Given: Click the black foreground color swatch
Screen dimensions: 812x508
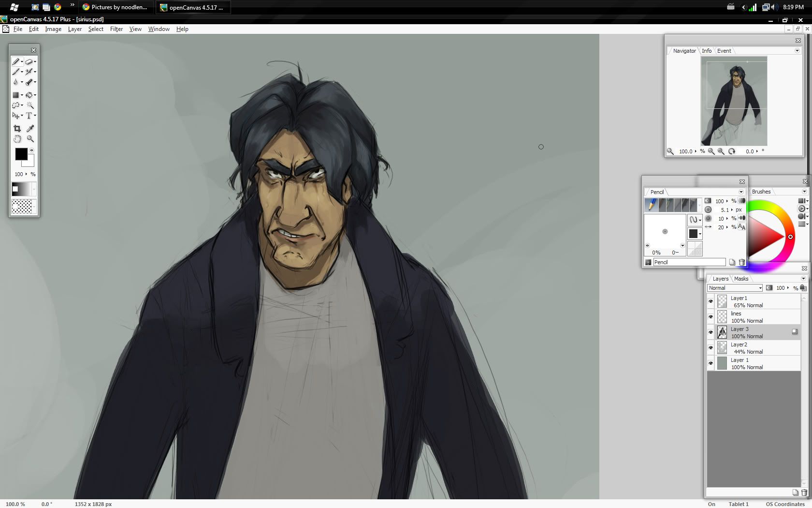Looking at the screenshot, I should 21,154.
